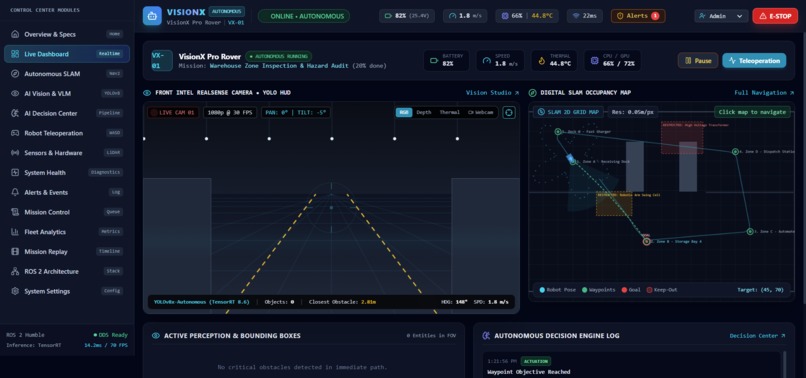Click the VisionX robot logo icon

(152, 15)
